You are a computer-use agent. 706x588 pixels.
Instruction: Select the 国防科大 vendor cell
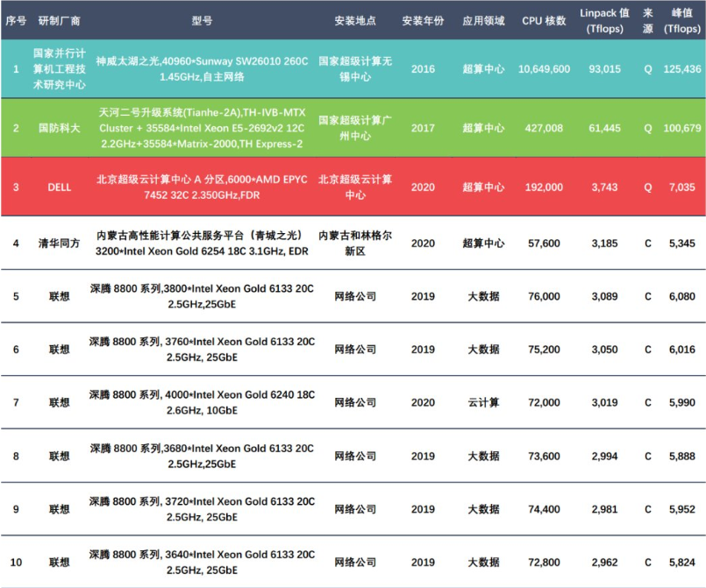pos(59,128)
